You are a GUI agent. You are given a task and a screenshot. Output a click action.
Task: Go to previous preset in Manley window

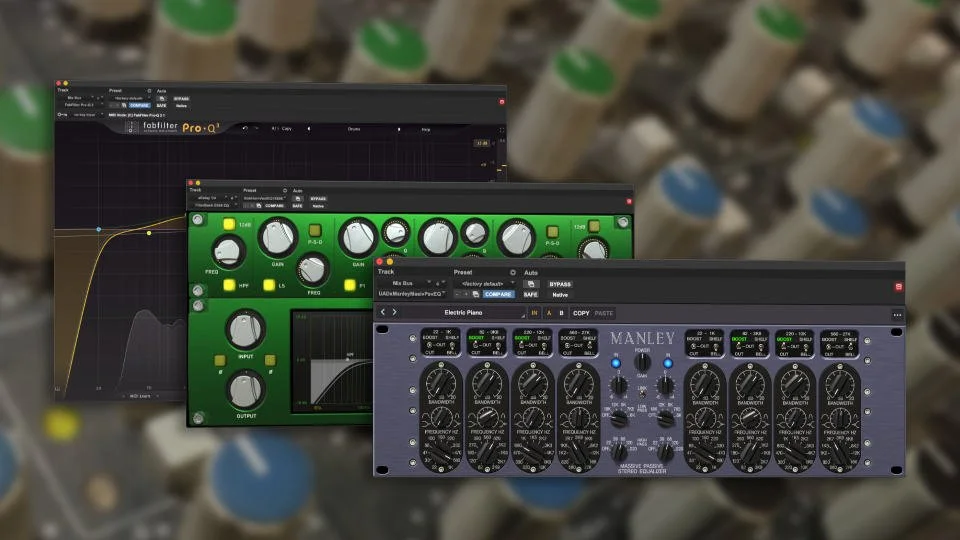(383, 312)
